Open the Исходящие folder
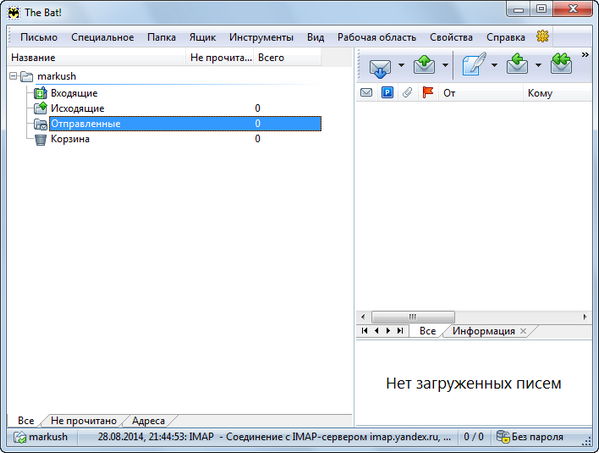Viewport: 599px width, 453px height. 78,108
